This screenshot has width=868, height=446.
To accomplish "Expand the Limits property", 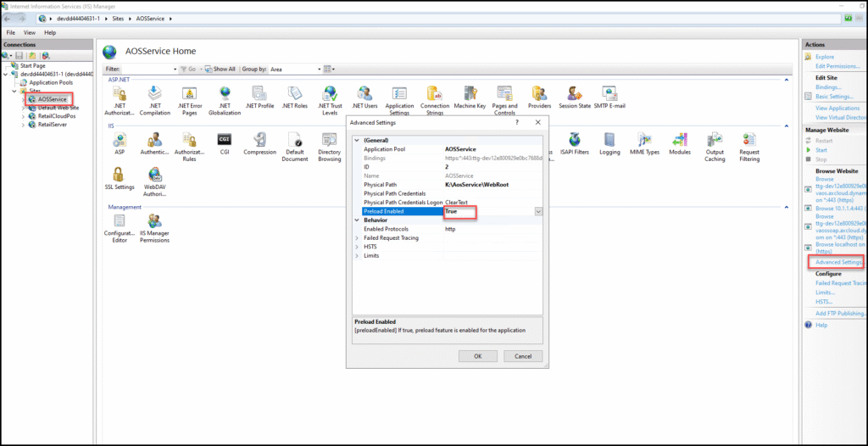I will click(357, 255).
